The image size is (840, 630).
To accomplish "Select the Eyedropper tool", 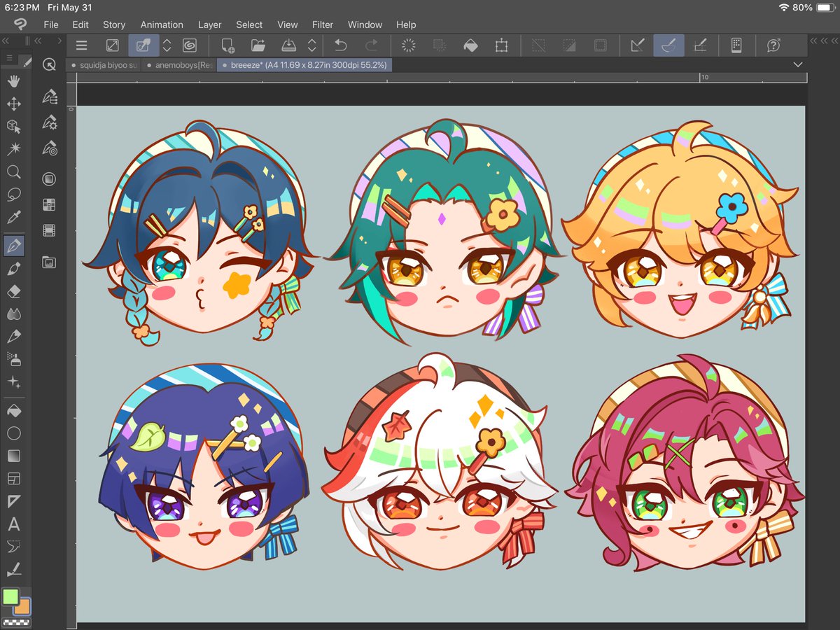I will point(13,217).
